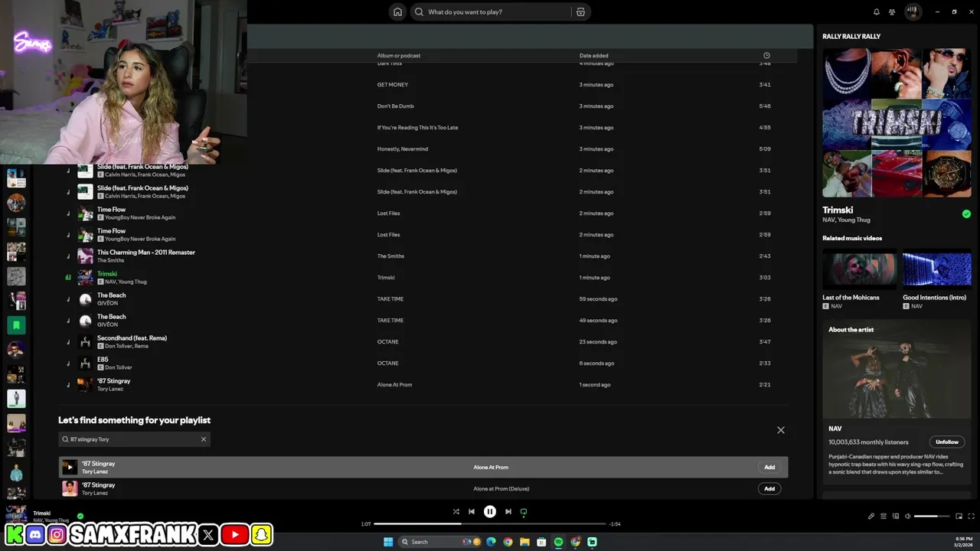
Task: Open the About the artist NAV card
Action: coord(897,402)
